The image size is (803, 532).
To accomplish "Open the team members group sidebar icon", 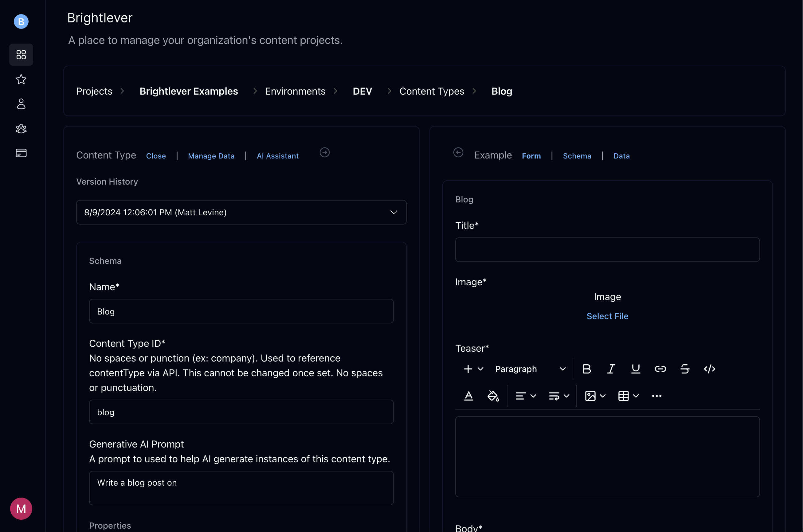I will [x=21, y=129].
